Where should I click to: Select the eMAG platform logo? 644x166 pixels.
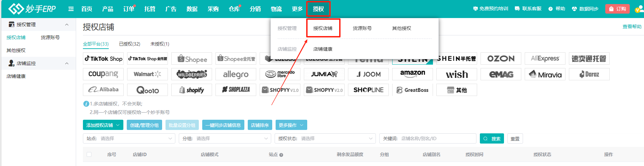point(501,74)
